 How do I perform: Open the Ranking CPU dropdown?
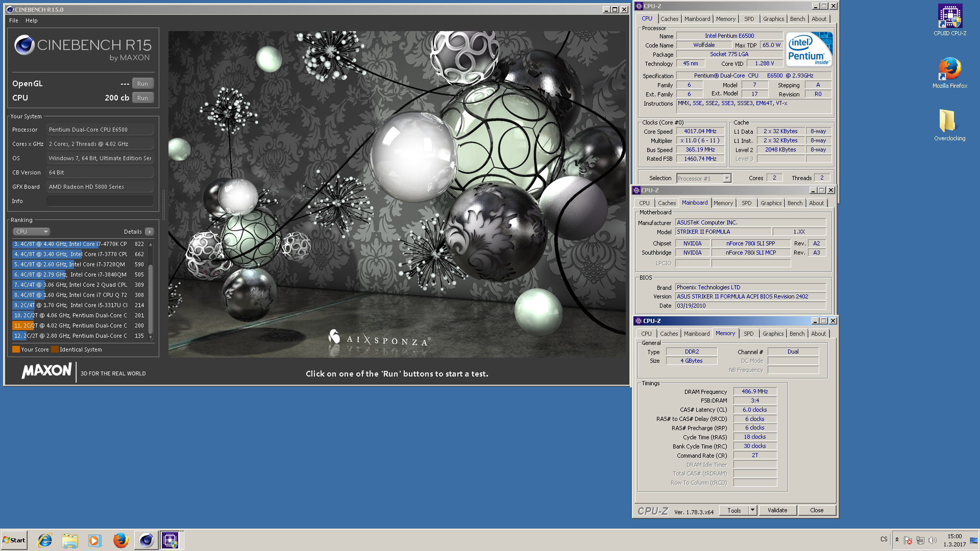(x=31, y=232)
